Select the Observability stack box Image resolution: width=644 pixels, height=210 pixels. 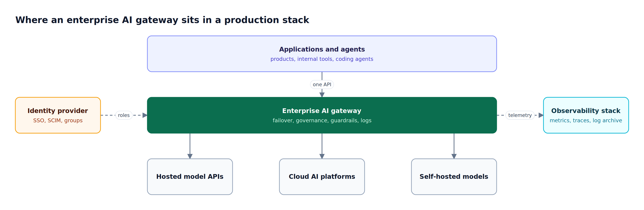586,115
